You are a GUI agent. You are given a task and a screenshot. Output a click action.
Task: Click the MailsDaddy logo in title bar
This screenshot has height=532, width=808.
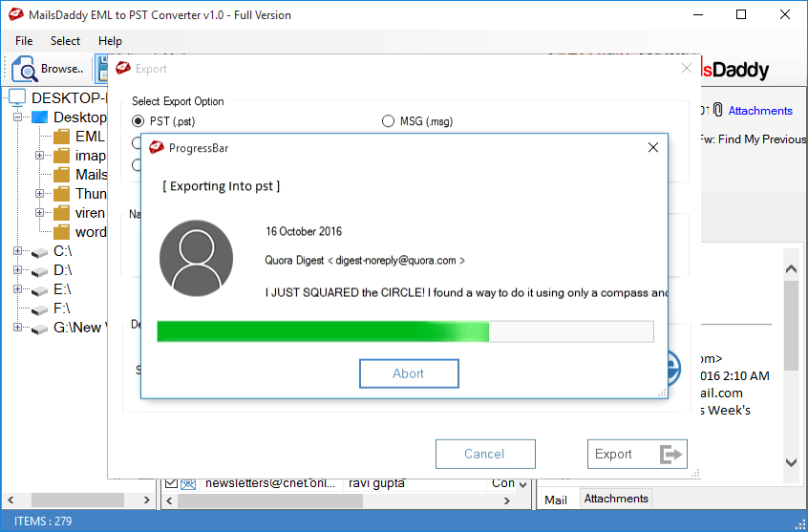pos(16,14)
